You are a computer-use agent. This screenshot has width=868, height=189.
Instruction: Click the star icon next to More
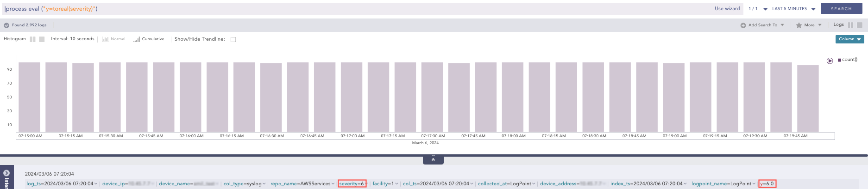click(799, 25)
